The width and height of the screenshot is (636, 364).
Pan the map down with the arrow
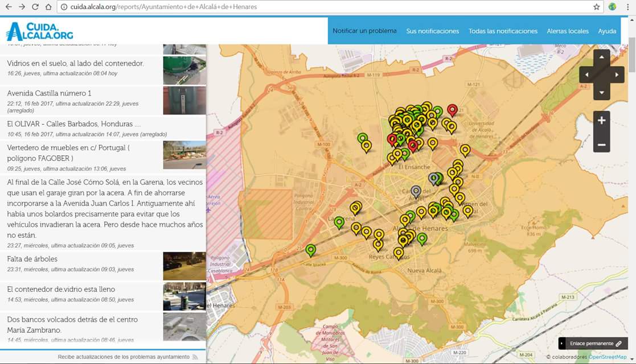point(601,92)
